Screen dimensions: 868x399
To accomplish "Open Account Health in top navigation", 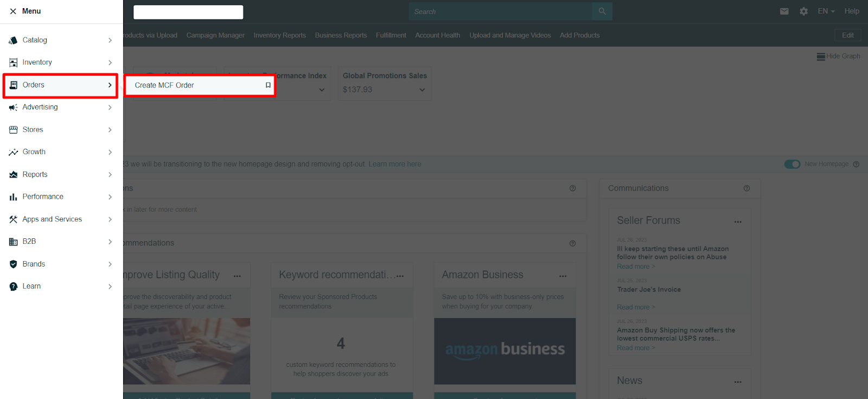I will coord(438,35).
